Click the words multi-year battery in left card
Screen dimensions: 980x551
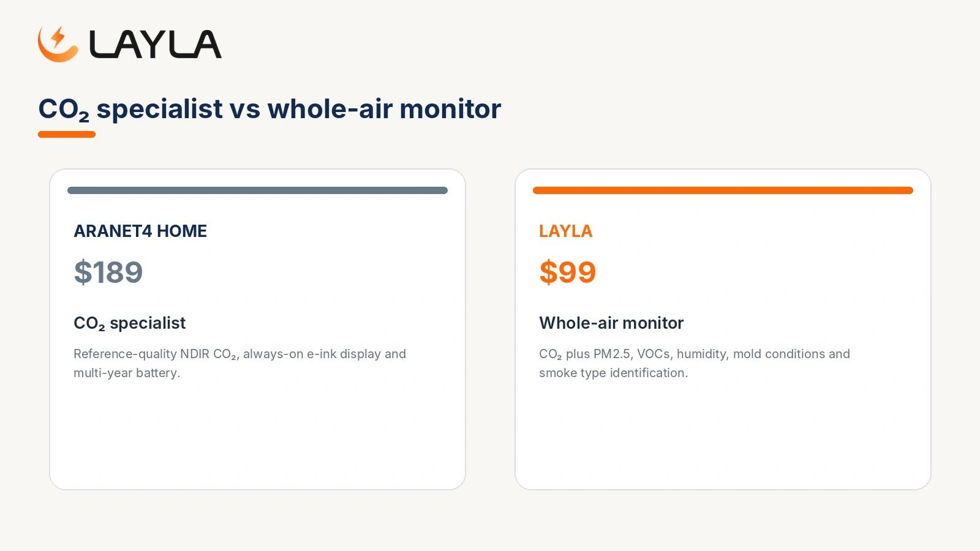pyautogui.click(x=127, y=373)
